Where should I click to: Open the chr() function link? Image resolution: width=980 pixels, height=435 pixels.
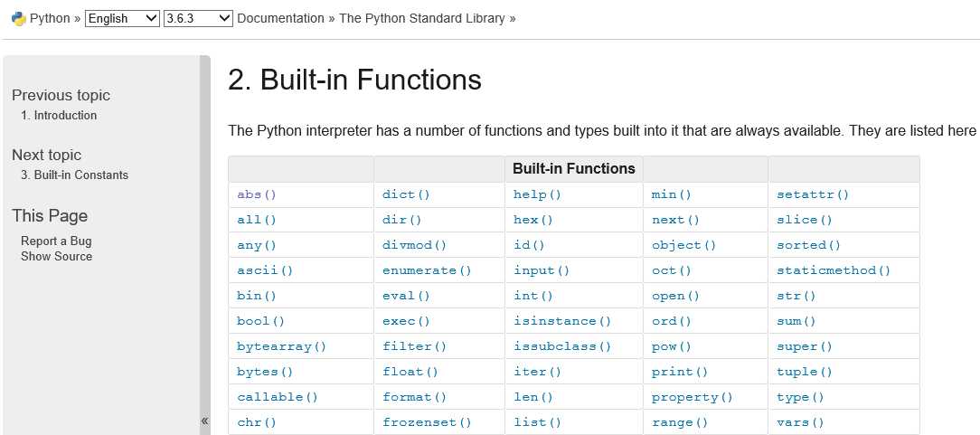(x=256, y=422)
